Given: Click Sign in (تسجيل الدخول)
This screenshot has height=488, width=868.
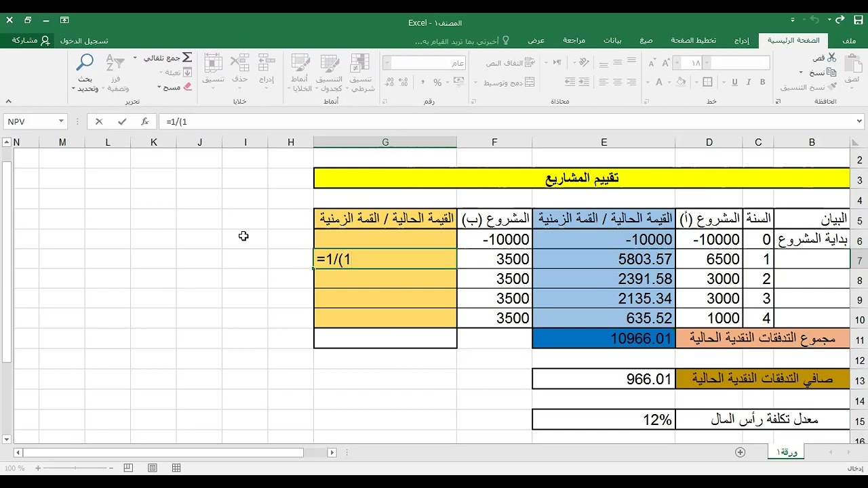Looking at the screenshot, I should click(x=84, y=41).
